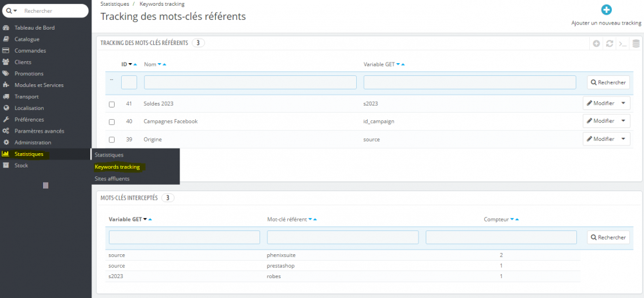
Task: Click the Stock archive icon
Action: (x=6, y=166)
